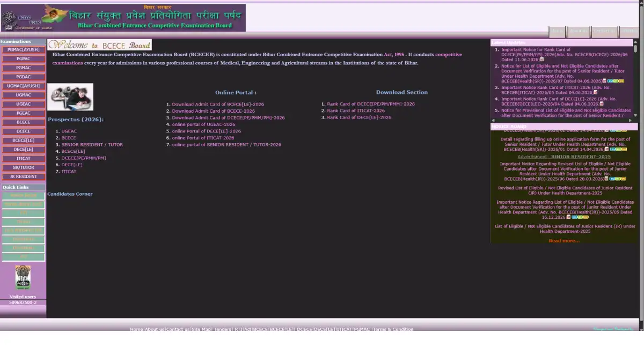Open the PGMAC[AYUSH] examination menu item
The image size is (644, 362).
[23, 50]
